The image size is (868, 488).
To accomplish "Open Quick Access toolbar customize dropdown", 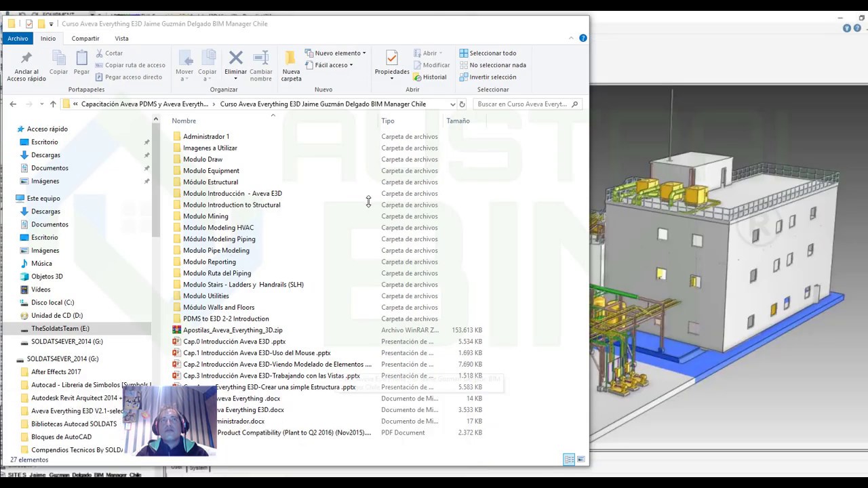I will coord(51,24).
